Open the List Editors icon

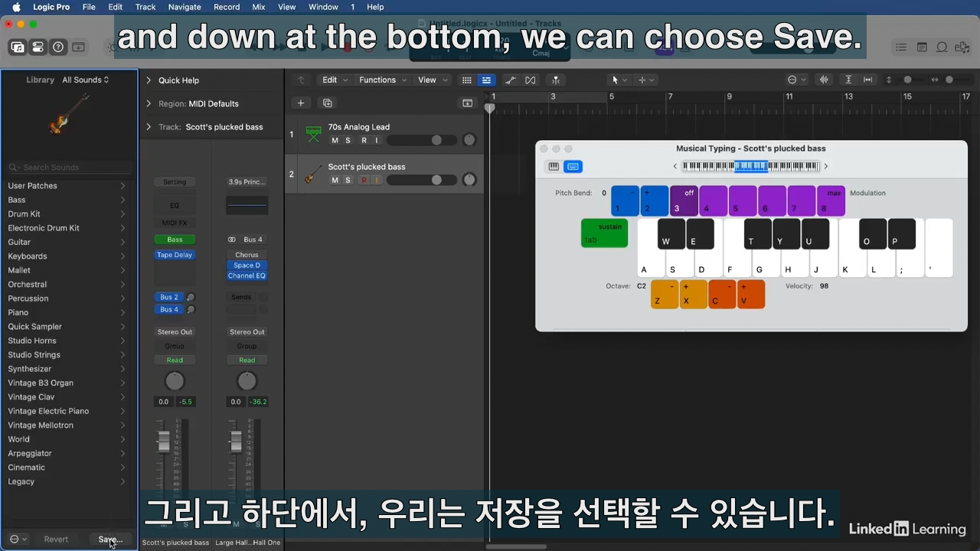tap(901, 47)
